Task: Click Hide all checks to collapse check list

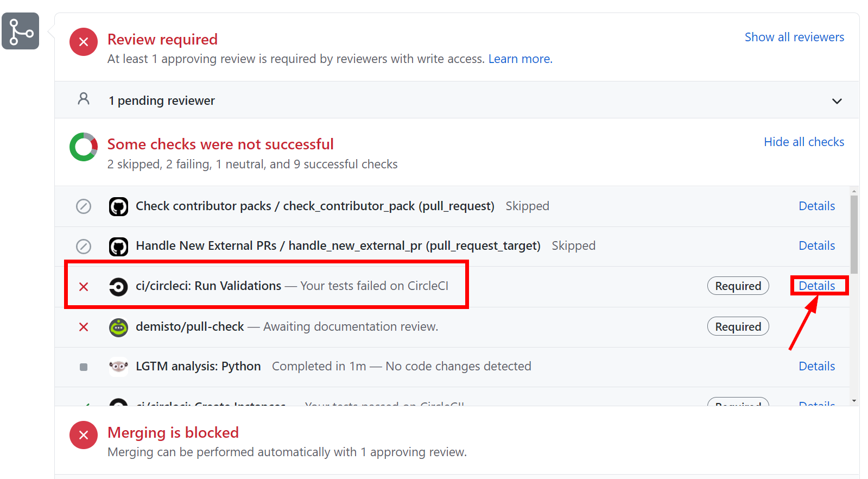Action: pos(804,142)
